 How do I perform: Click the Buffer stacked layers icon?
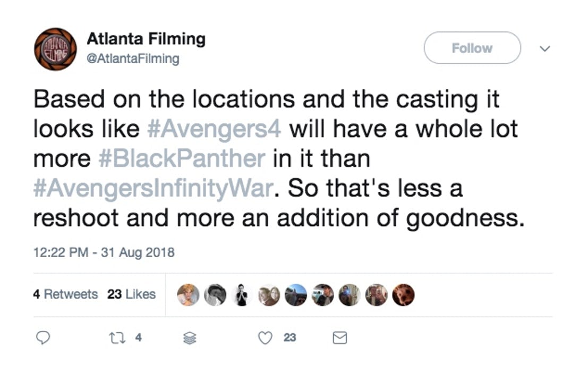coord(190,338)
